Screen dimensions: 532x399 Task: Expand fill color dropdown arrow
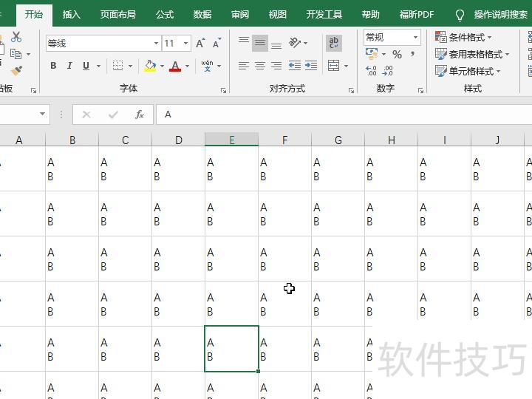pos(162,66)
